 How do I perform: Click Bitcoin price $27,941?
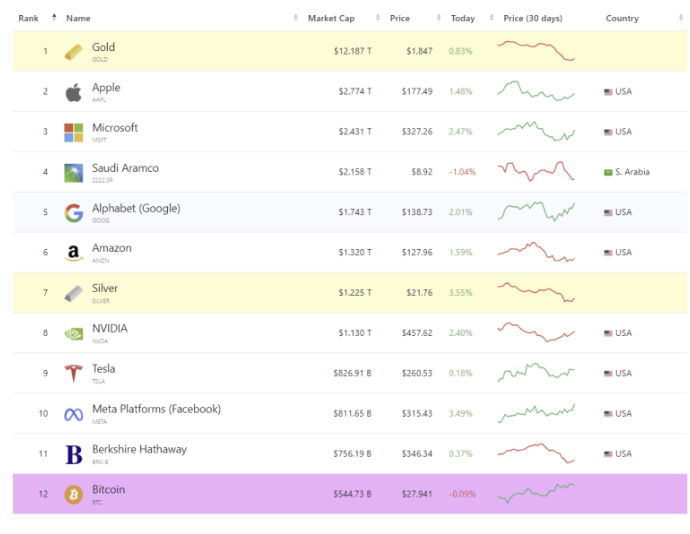point(417,494)
